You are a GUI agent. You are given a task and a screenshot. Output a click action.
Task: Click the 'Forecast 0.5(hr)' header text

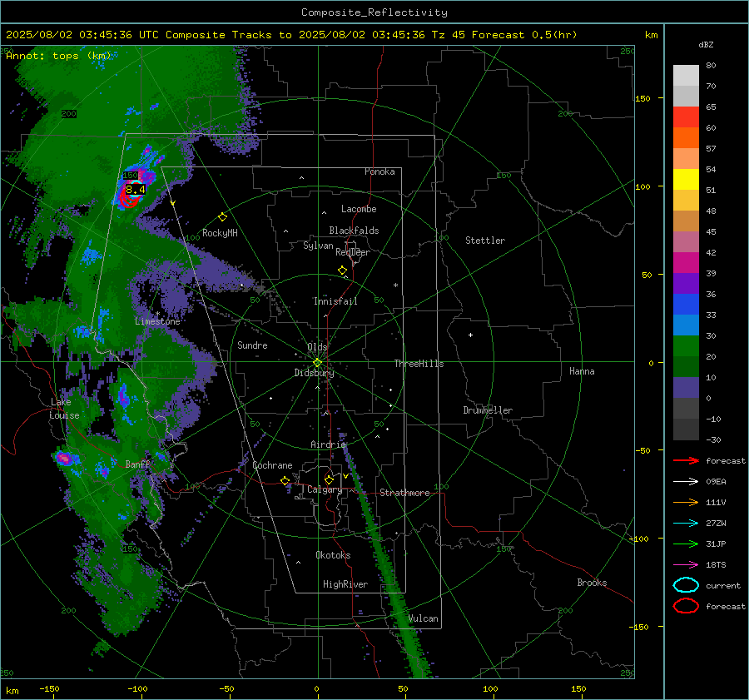(x=524, y=35)
